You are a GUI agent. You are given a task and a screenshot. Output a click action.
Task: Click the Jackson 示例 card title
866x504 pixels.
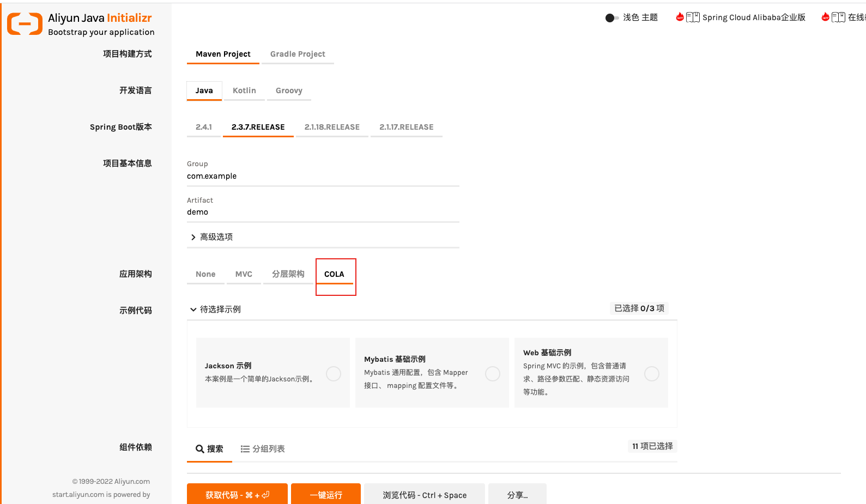(228, 366)
